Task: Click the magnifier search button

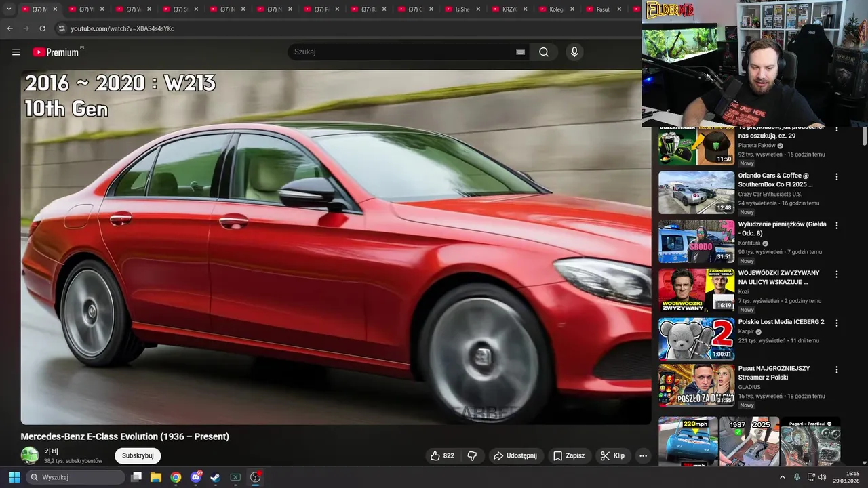Action: 544,52
